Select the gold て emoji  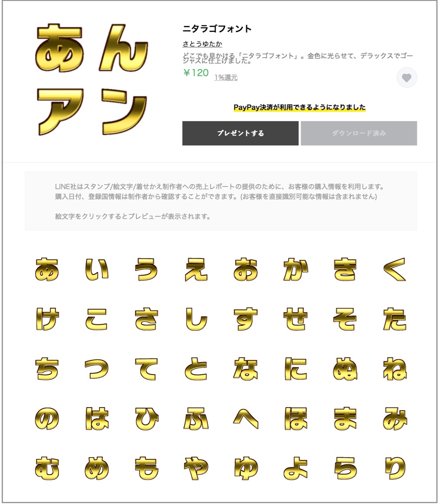tap(146, 369)
